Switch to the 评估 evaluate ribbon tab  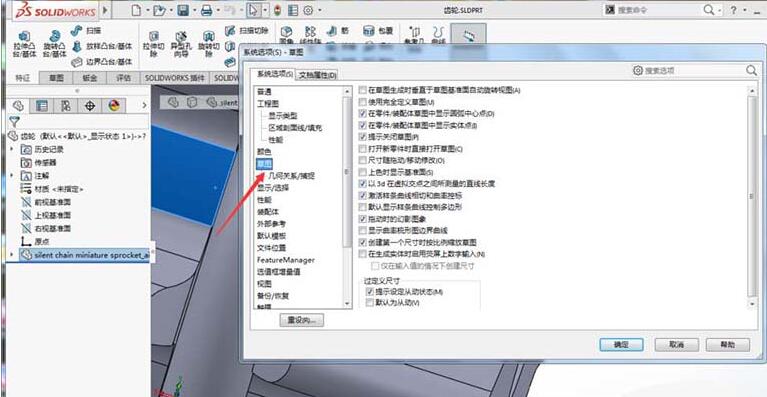[123, 78]
